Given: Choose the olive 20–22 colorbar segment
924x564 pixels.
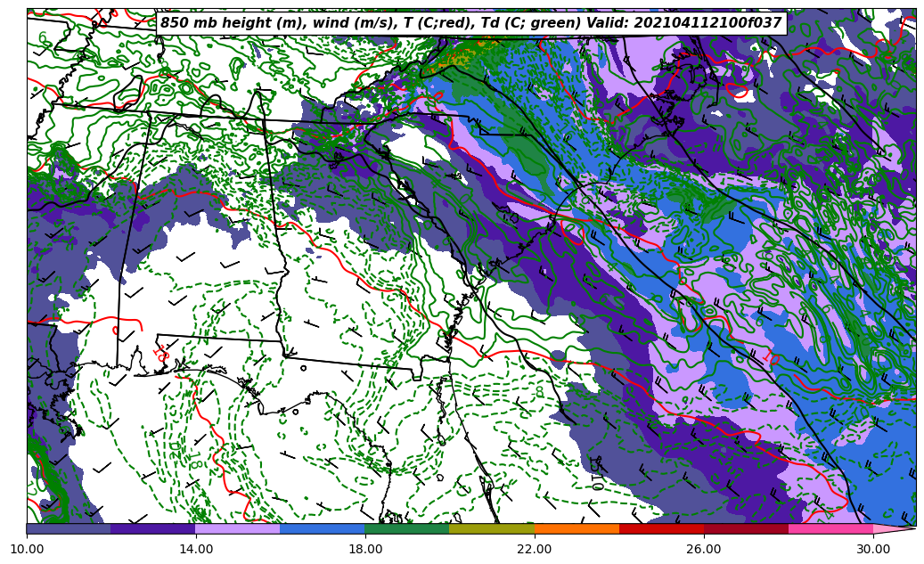Looking at the screenshot, I should click(x=492, y=528).
